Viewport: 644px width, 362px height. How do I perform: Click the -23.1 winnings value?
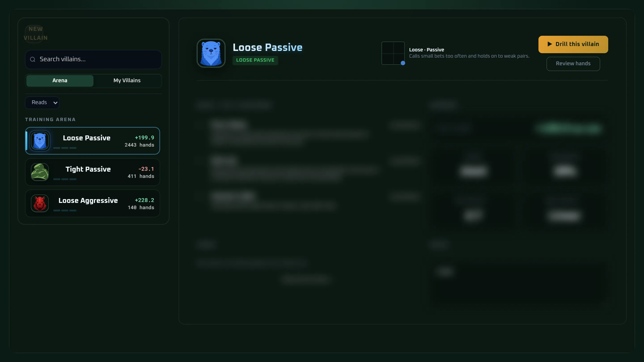[x=146, y=169]
